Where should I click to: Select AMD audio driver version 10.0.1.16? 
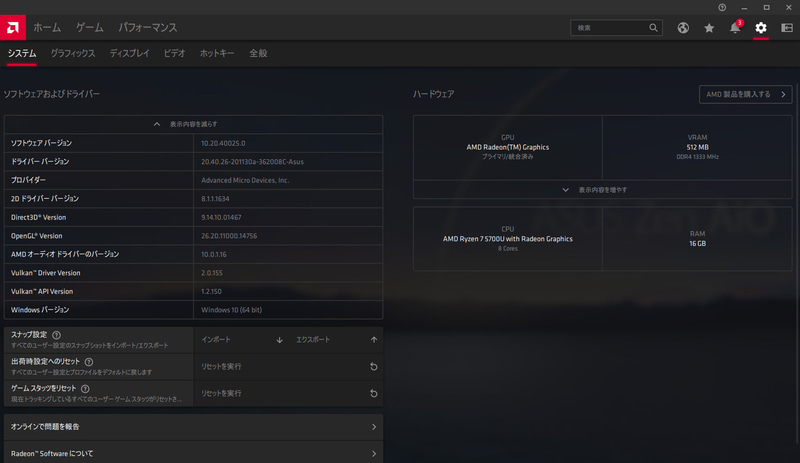click(x=214, y=254)
